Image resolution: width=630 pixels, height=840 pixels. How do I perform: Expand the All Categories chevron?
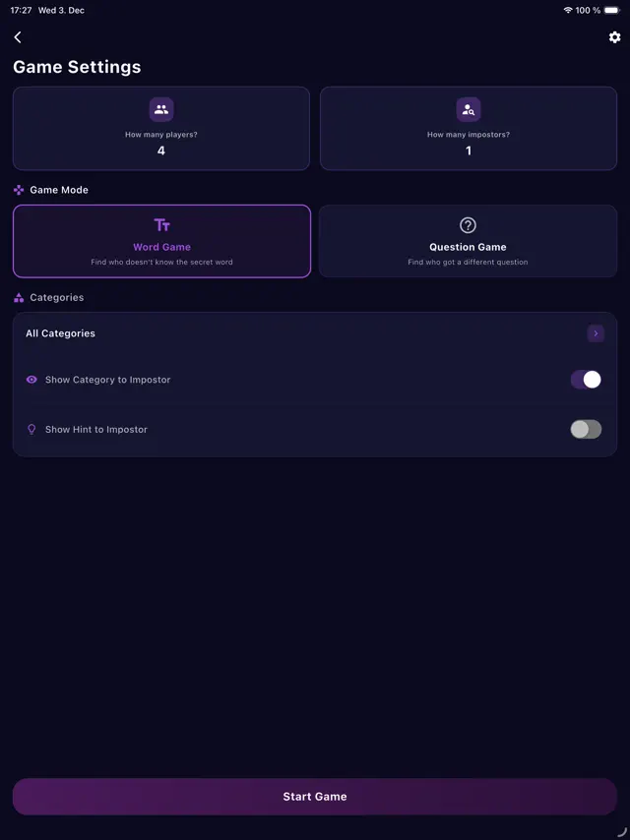[596, 333]
